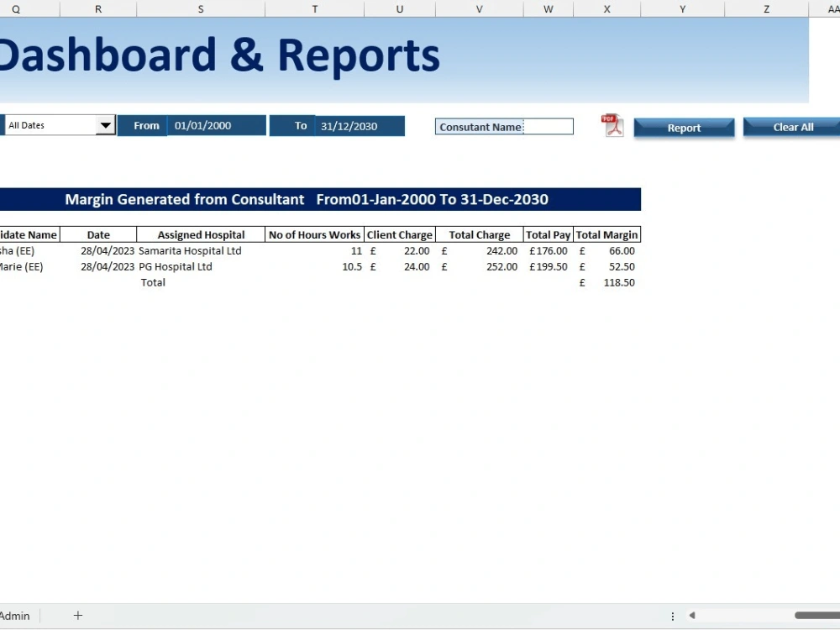The height and width of the screenshot is (630, 840).
Task: Open the All Dates dropdown arrow
Action: pos(106,124)
